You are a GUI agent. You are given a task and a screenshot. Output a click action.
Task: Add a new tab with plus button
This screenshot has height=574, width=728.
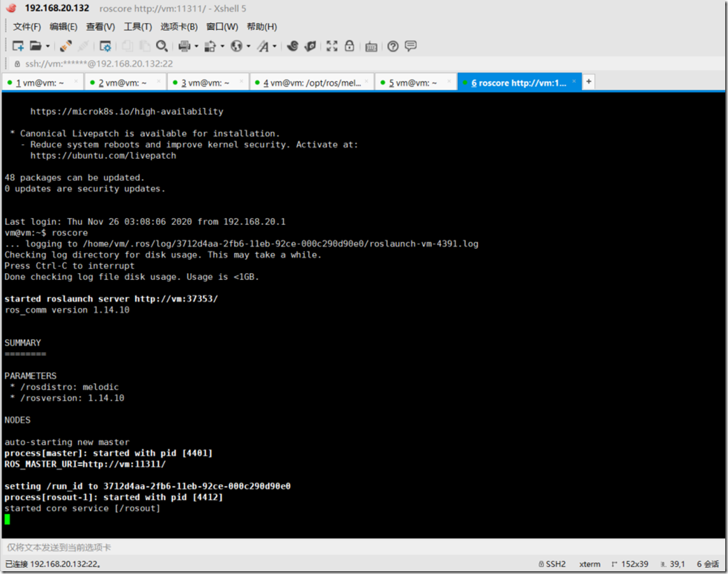[x=589, y=82]
